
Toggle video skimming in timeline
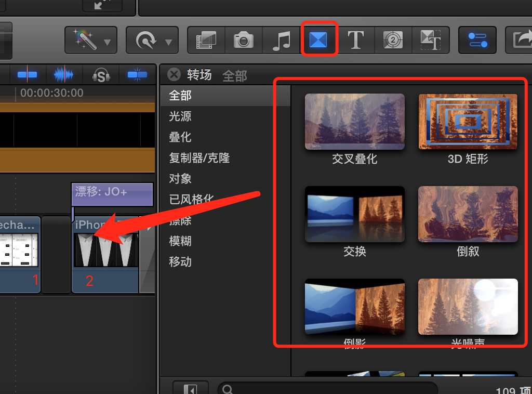point(27,74)
